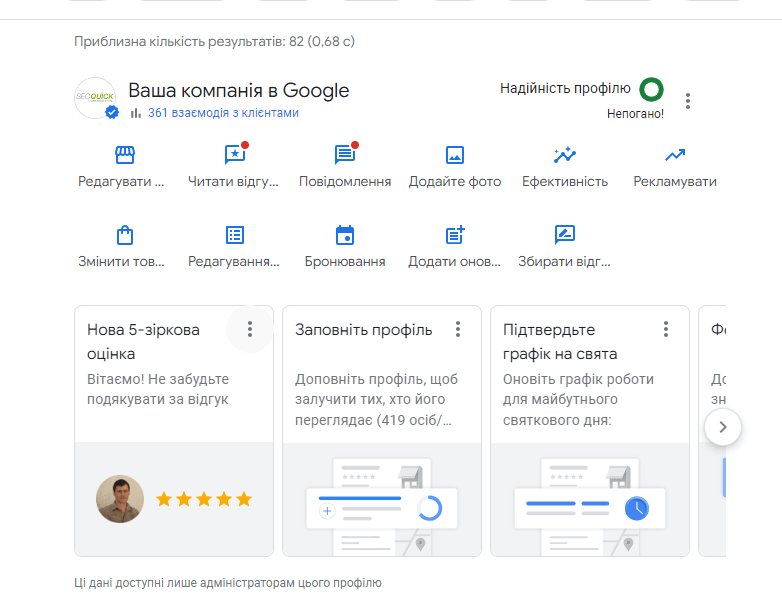The width and height of the screenshot is (782, 612).
Task: Click the bar chart icon beside interactions
Action: pos(135,113)
